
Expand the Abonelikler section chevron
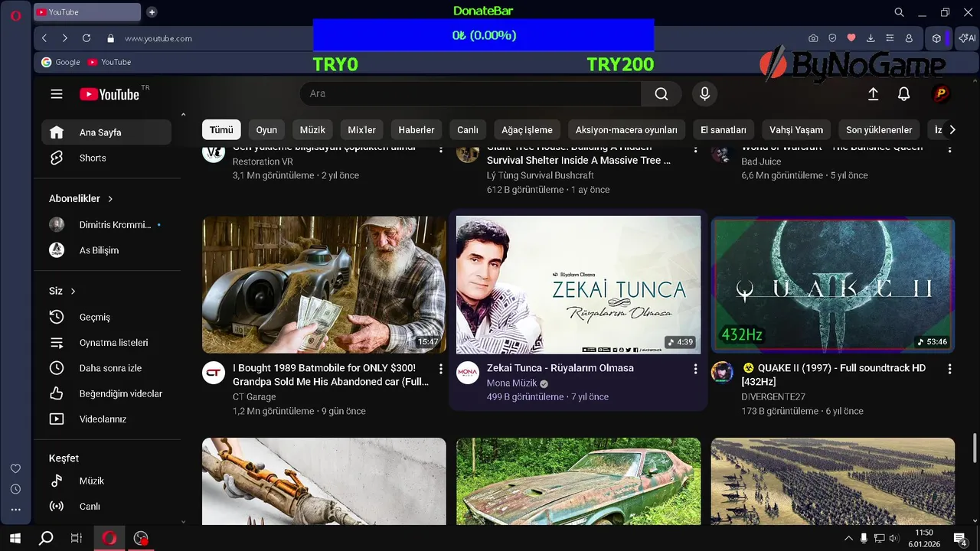coord(110,199)
